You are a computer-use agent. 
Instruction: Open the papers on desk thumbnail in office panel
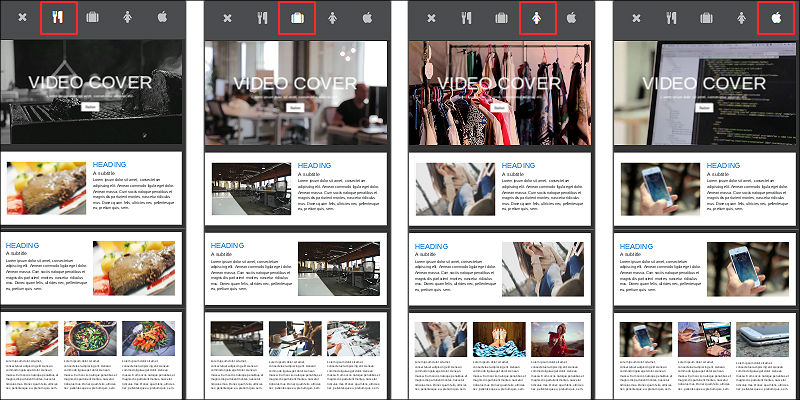point(354,339)
